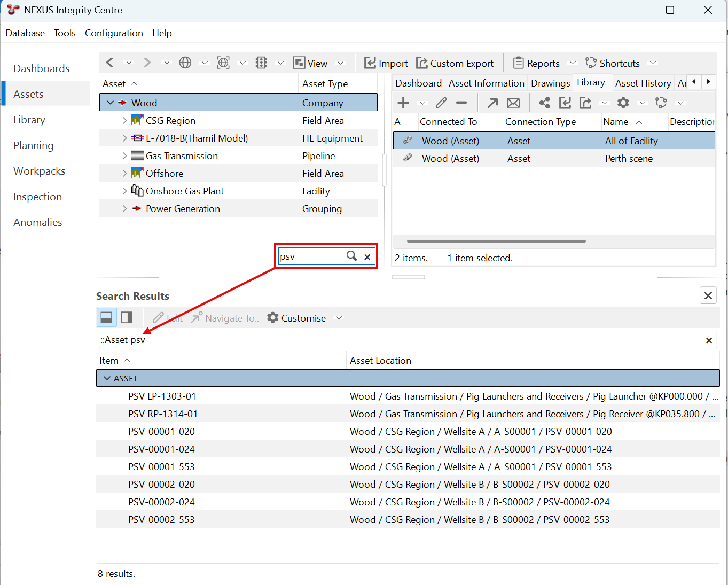Open the Database menu
The image size is (728, 585).
(25, 33)
